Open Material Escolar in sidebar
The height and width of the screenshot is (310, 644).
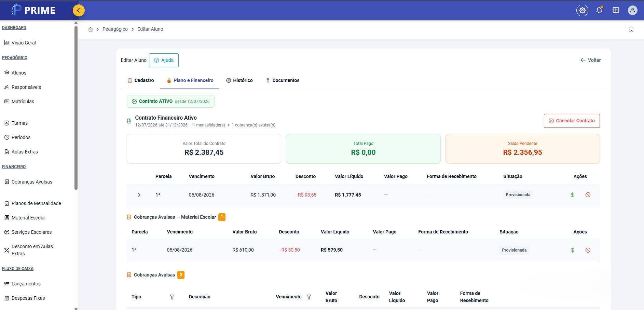[x=29, y=218]
